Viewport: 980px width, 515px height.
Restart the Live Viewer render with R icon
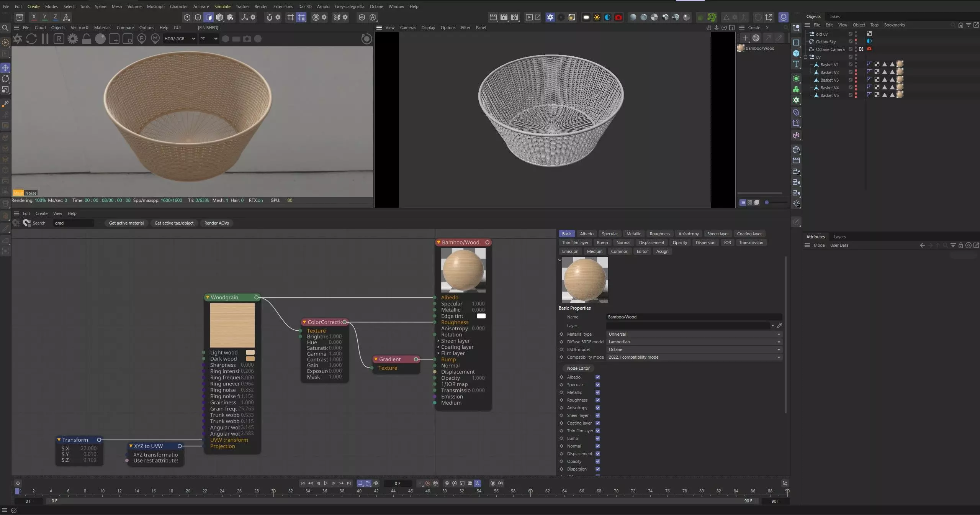tap(59, 39)
